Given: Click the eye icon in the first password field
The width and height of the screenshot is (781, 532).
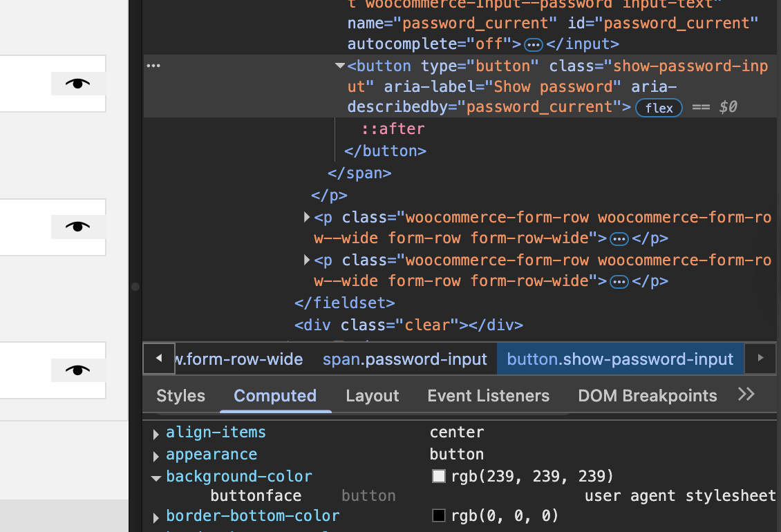Looking at the screenshot, I should (x=77, y=84).
